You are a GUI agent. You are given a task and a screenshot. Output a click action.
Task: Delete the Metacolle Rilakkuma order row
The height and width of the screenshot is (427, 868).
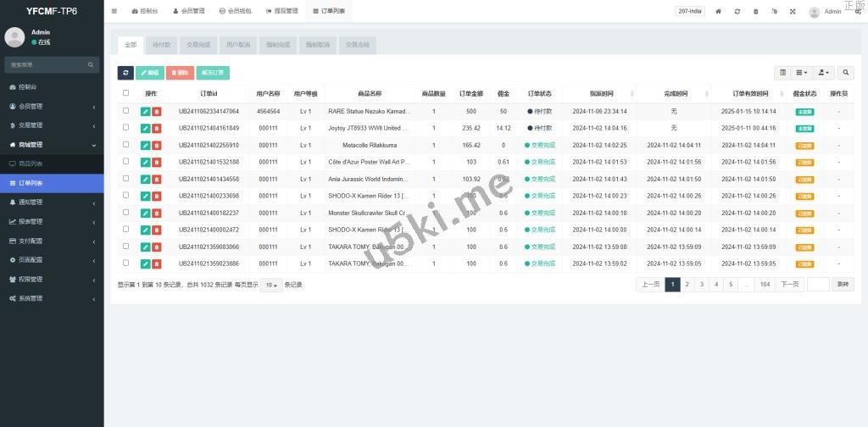click(157, 145)
